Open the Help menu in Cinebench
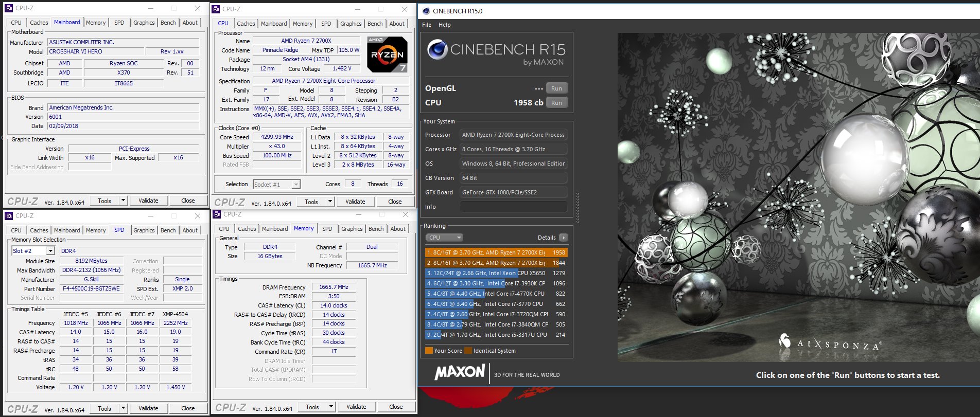Screen dimensions: 980x417 point(445,25)
